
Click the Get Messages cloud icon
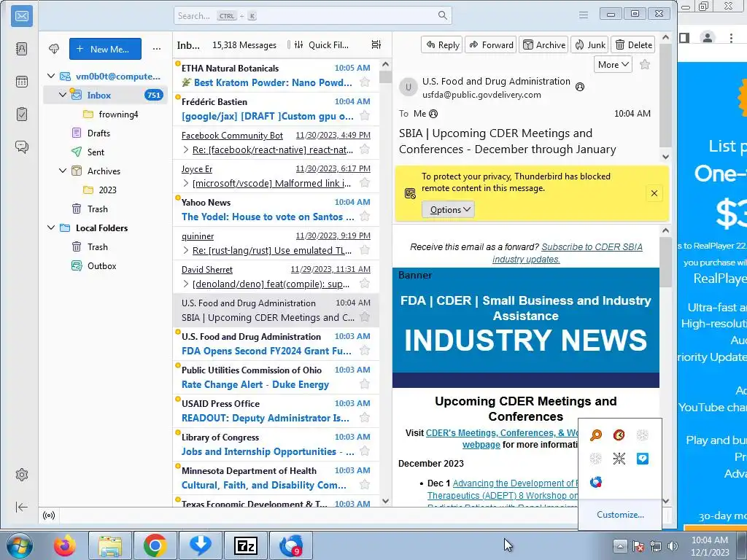click(x=54, y=49)
